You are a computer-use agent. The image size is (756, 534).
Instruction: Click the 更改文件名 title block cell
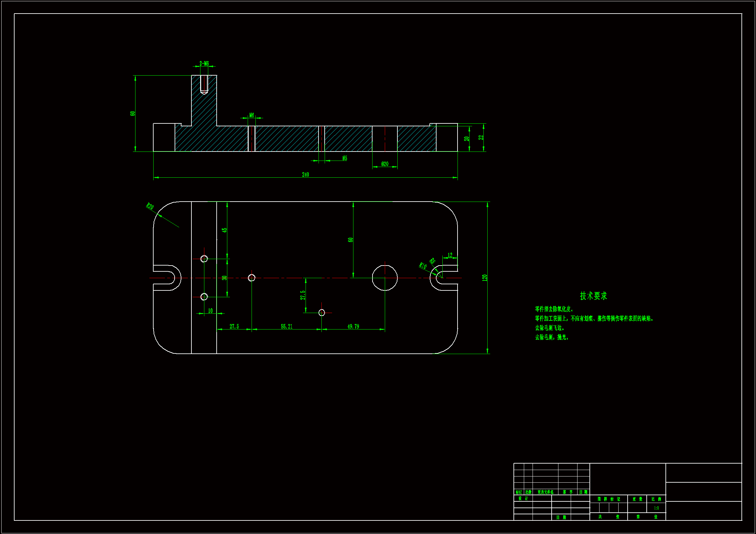[x=545, y=492]
